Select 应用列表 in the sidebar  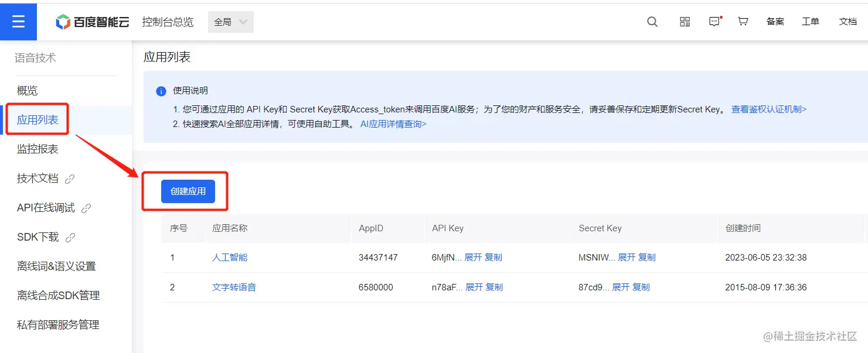[38, 120]
